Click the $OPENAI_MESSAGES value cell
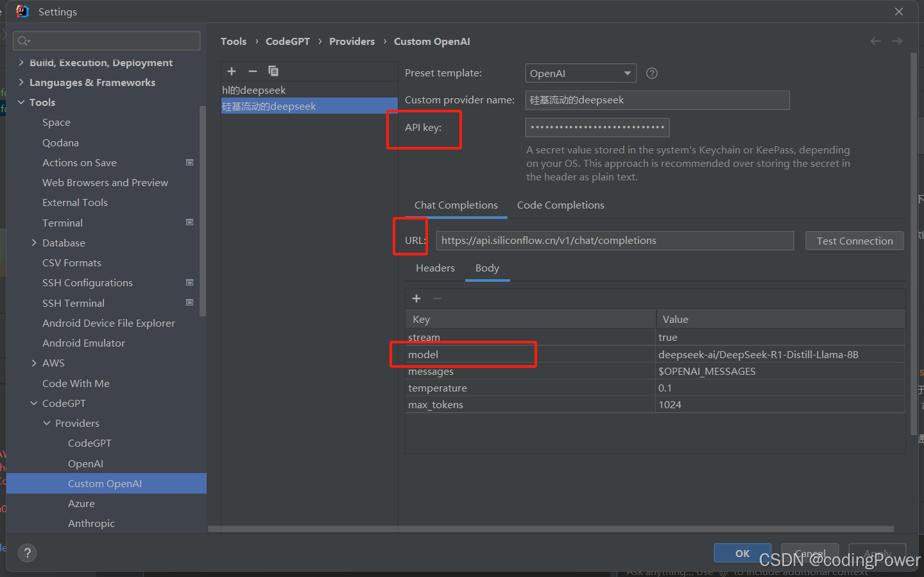The height and width of the screenshot is (577, 924). click(x=780, y=371)
